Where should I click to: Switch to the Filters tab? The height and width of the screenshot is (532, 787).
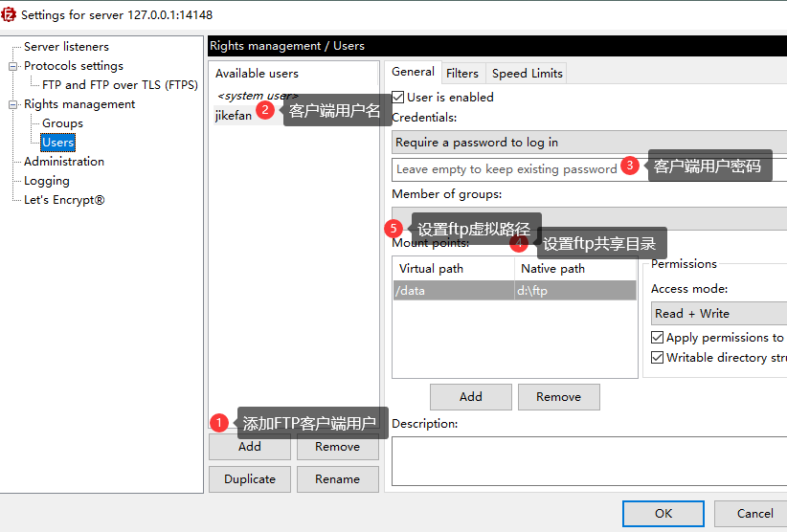click(462, 74)
